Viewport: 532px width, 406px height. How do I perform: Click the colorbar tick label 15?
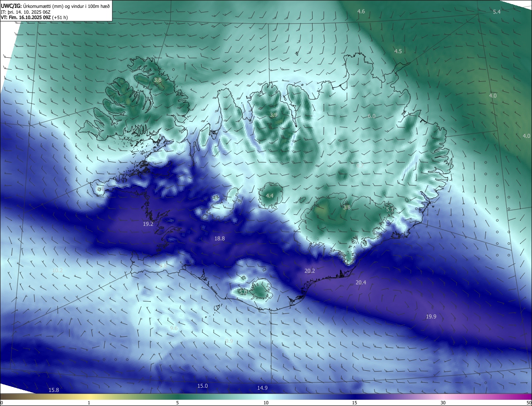pyautogui.click(x=355, y=403)
